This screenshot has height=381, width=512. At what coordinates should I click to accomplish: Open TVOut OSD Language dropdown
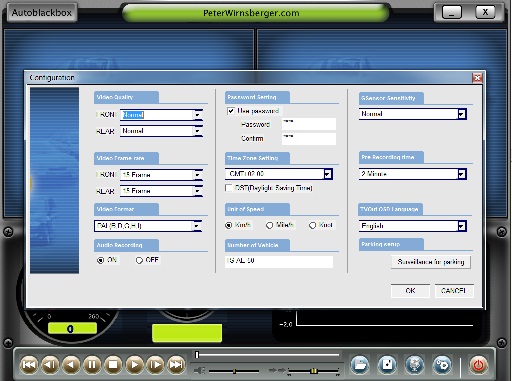click(461, 226)
